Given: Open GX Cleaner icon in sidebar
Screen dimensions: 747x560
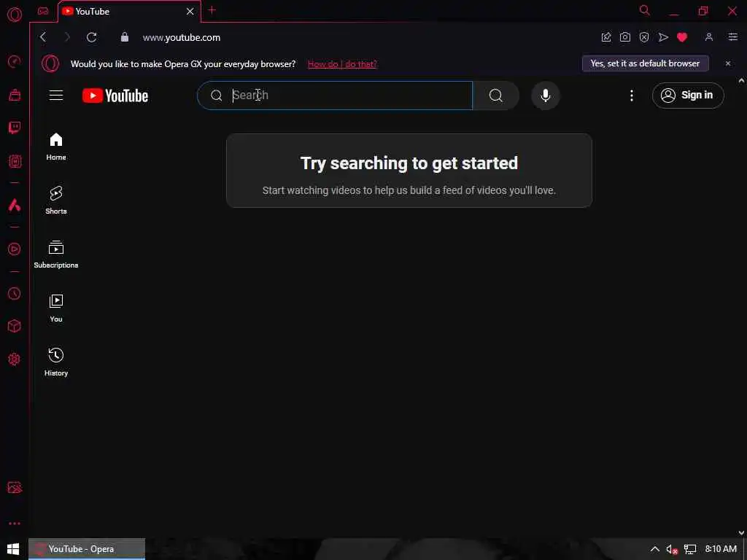Looking at the screenshot, I should tap(15, 95).
